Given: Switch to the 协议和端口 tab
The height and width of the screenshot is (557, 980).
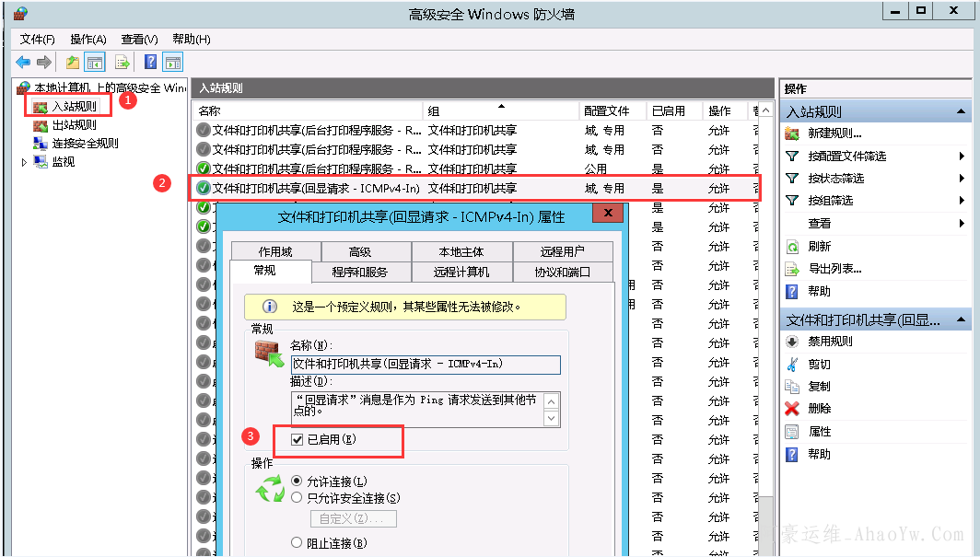Looking at the screenshot, I should pos(562,273).
